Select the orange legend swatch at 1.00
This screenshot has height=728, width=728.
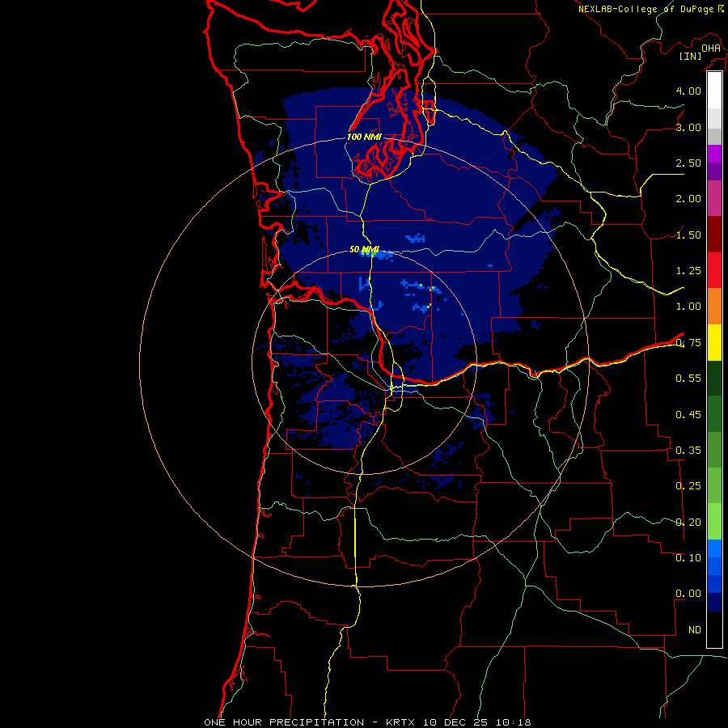[x=714, y=307]
